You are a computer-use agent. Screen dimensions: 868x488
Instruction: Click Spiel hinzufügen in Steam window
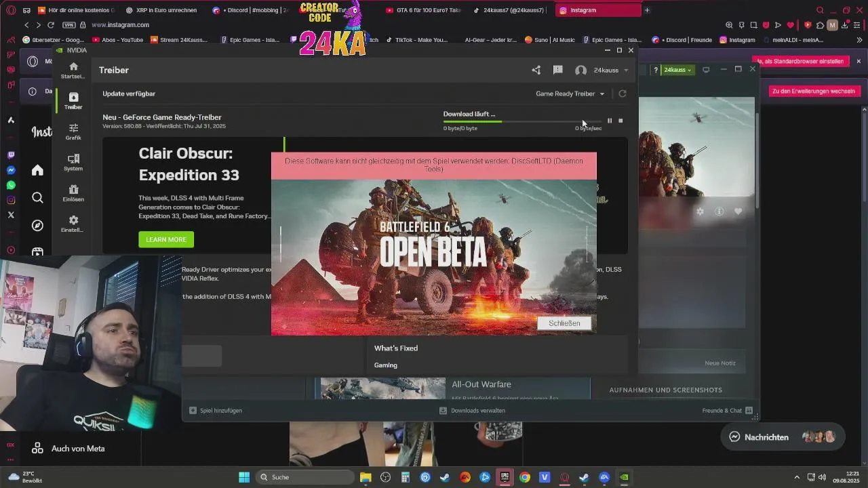[216, 411]
